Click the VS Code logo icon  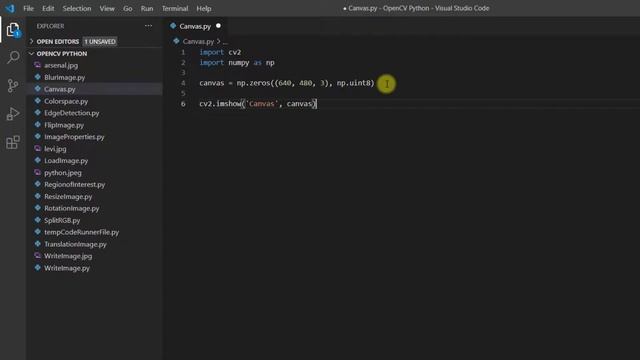coord(10,8)
